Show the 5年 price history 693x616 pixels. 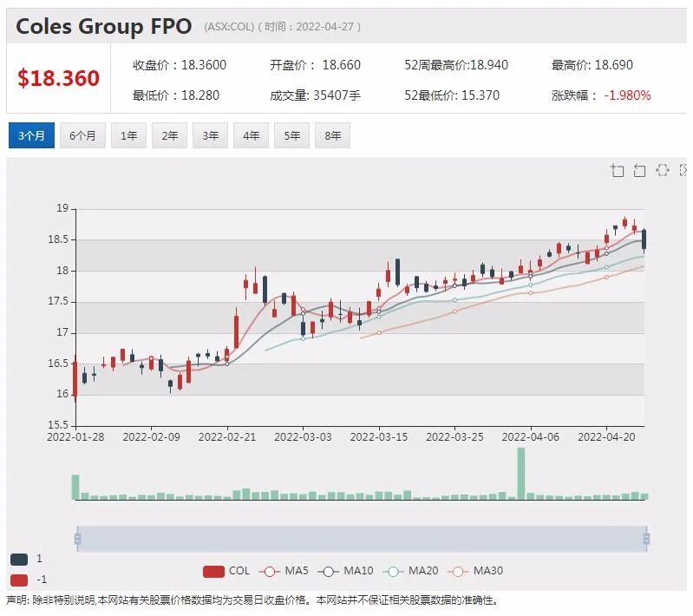point(291,135)
